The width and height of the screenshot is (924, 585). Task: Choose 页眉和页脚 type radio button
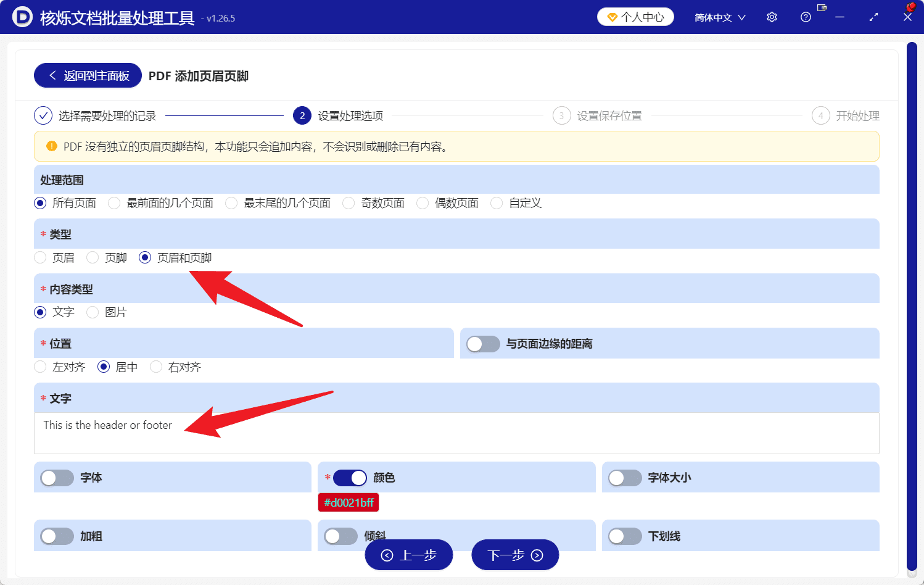[x=175, y=257]
